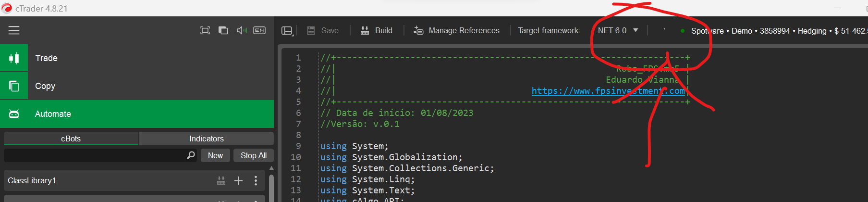Click the search magnifier icon
This screenshot has width=868, height=202.
tap(191, 155)
